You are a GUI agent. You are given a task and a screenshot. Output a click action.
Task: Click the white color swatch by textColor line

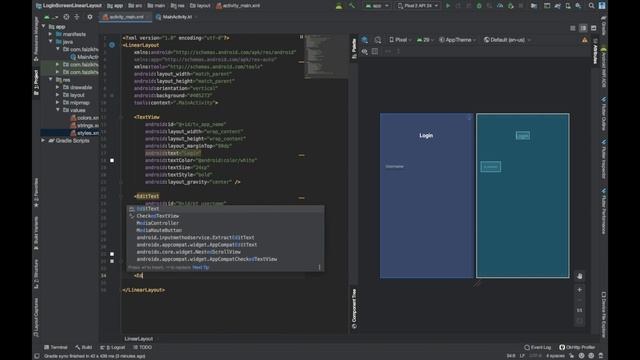coord(112,160)
